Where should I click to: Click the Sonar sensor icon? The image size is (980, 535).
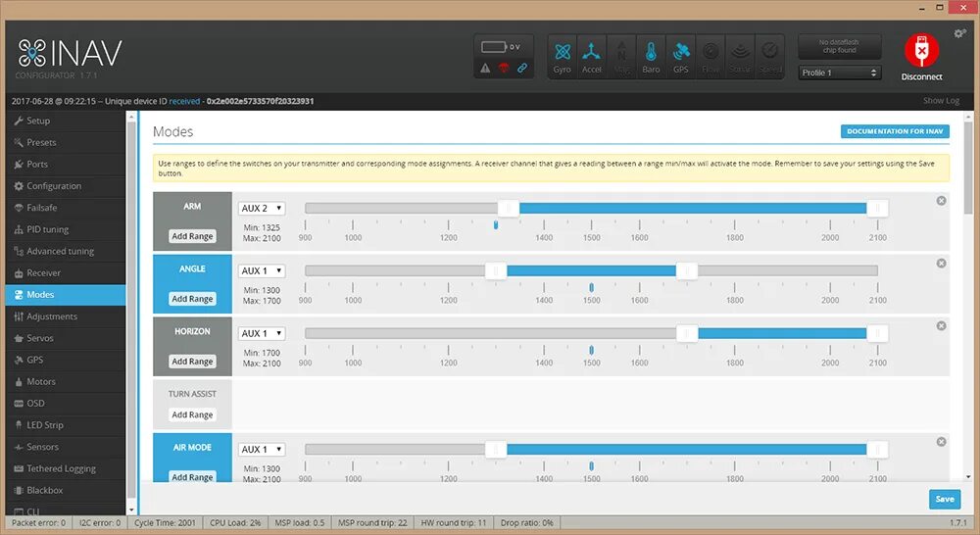pos(740,56)
